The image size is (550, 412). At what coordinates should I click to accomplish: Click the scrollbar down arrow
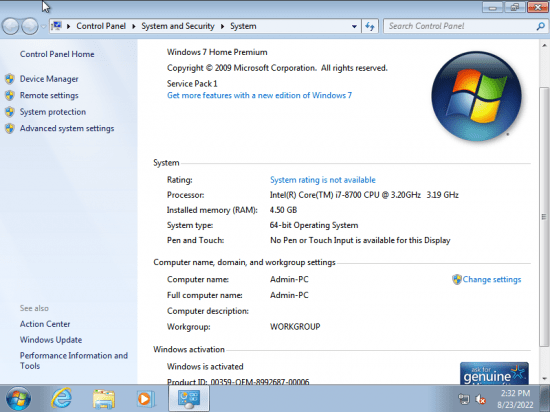pos(544,379)
